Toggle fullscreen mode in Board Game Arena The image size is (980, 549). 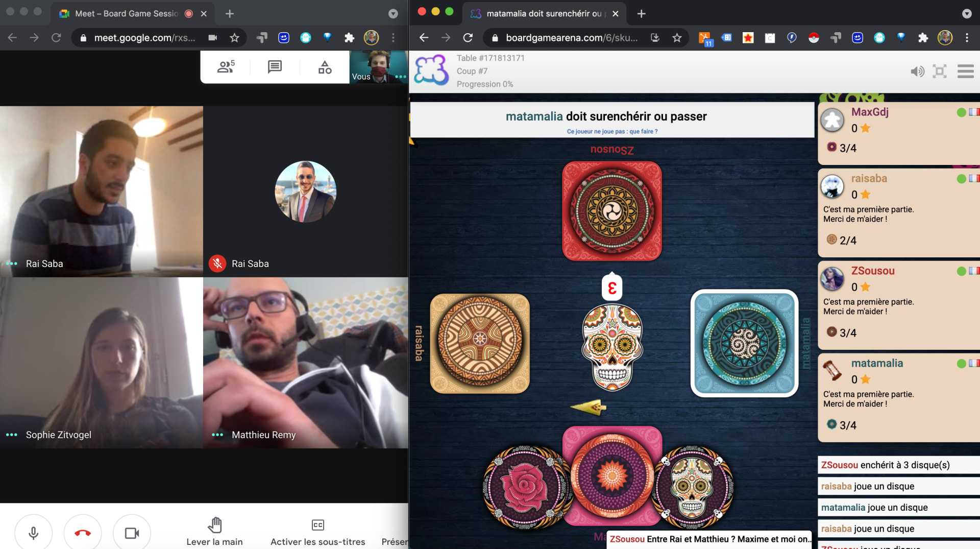pyautogui.click(x=940, y=71)
